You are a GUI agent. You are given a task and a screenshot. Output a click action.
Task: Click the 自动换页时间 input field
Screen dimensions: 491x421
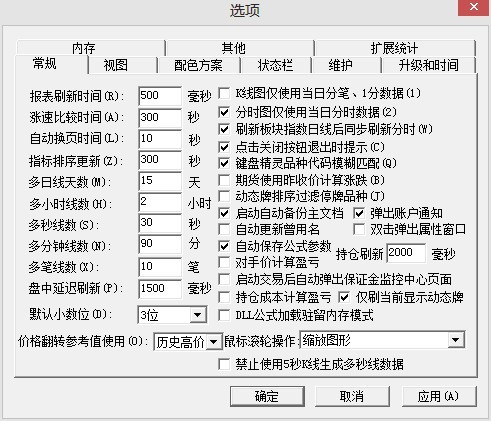[x=160, y=139]
